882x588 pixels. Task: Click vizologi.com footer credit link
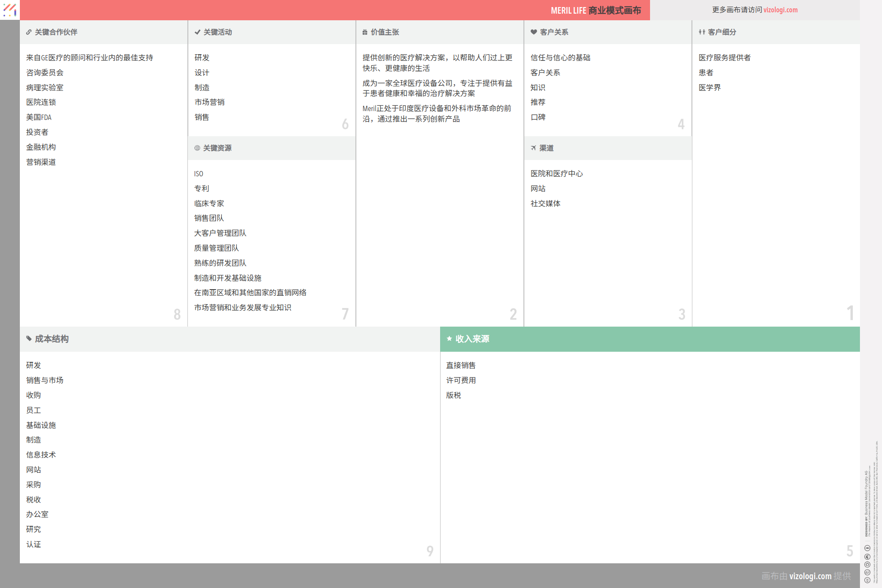810,576
